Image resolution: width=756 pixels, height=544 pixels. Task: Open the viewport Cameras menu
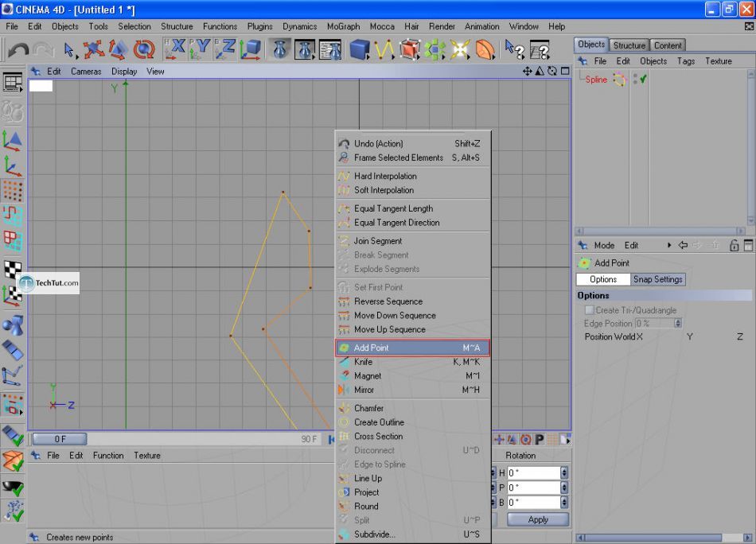pyautogui.click(x=86, y=72)
